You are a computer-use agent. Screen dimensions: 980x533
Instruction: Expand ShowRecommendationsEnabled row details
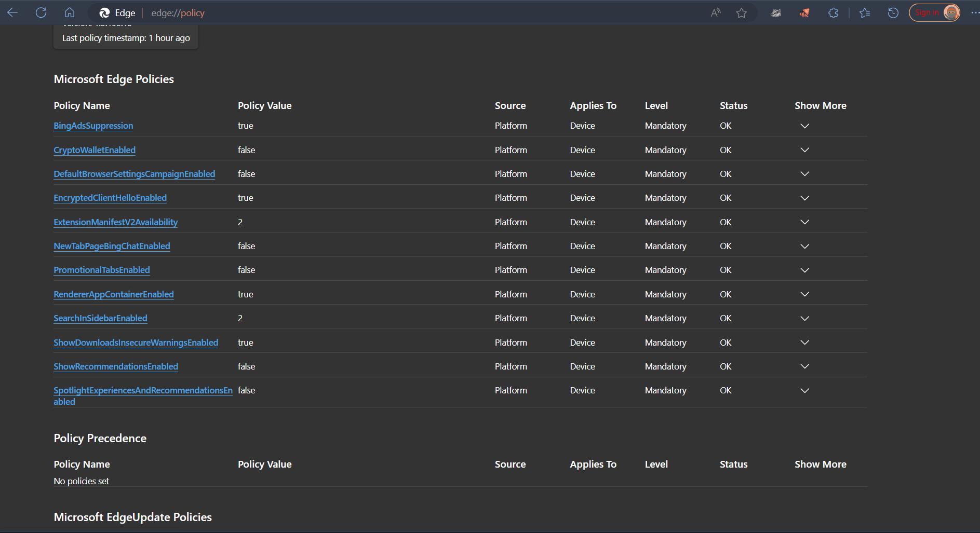[x=804, y=366]
